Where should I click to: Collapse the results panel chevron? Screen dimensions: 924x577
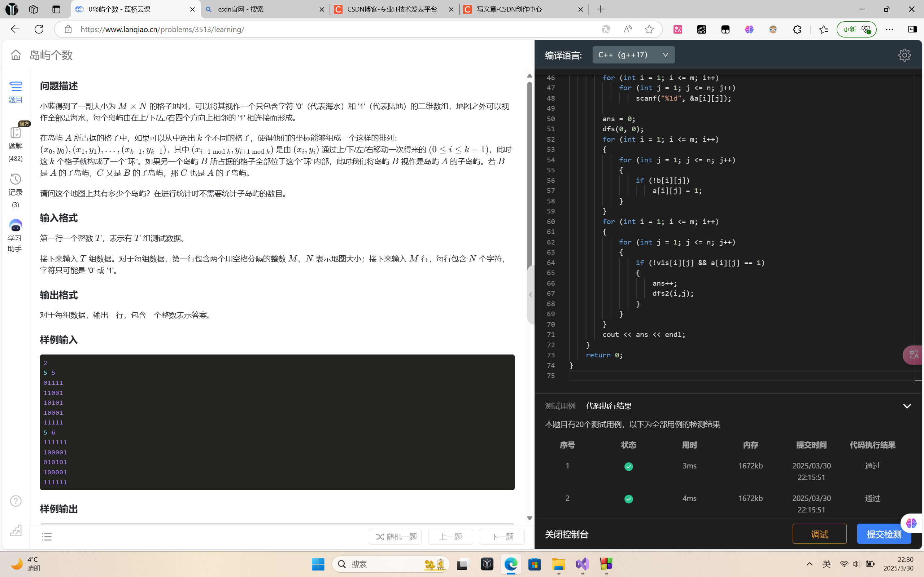907,406
